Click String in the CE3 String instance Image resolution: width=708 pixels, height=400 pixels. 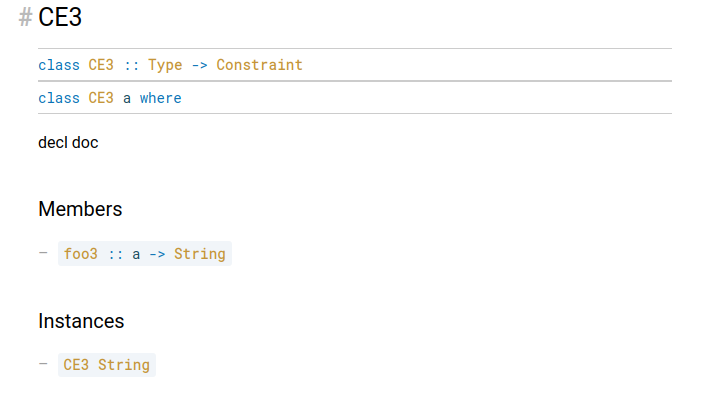click(x=124, y=365)
